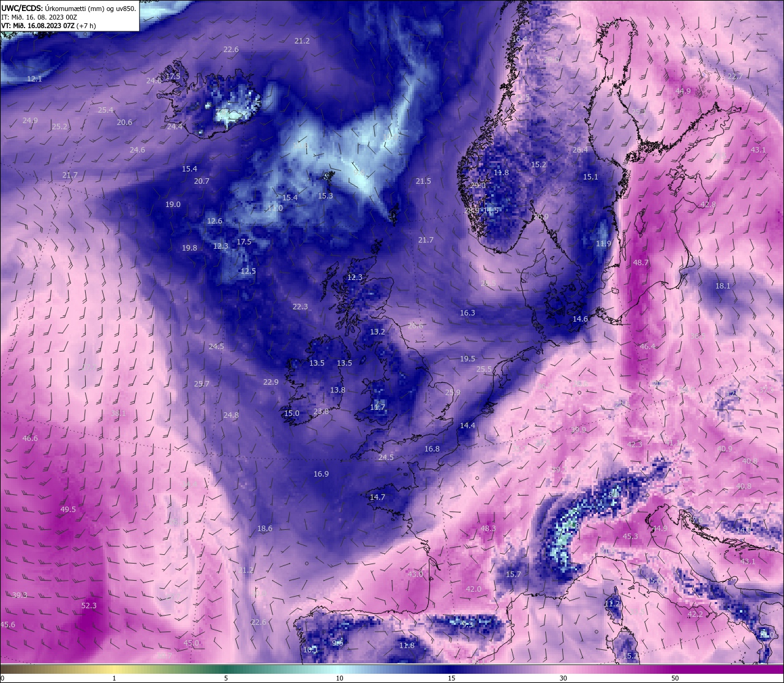Click the UWC/ECDS Úrkomumætti title line

click(69, 8)
